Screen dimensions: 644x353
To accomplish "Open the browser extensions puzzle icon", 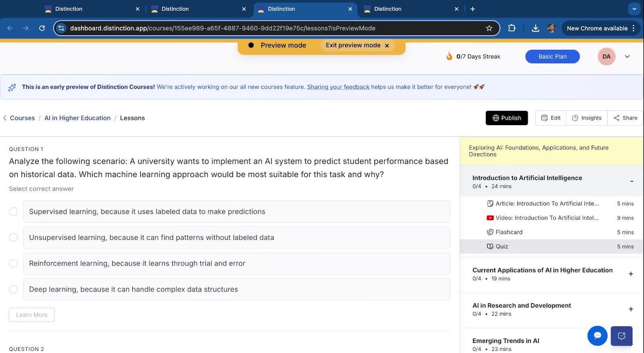I will tap(512, 28).
